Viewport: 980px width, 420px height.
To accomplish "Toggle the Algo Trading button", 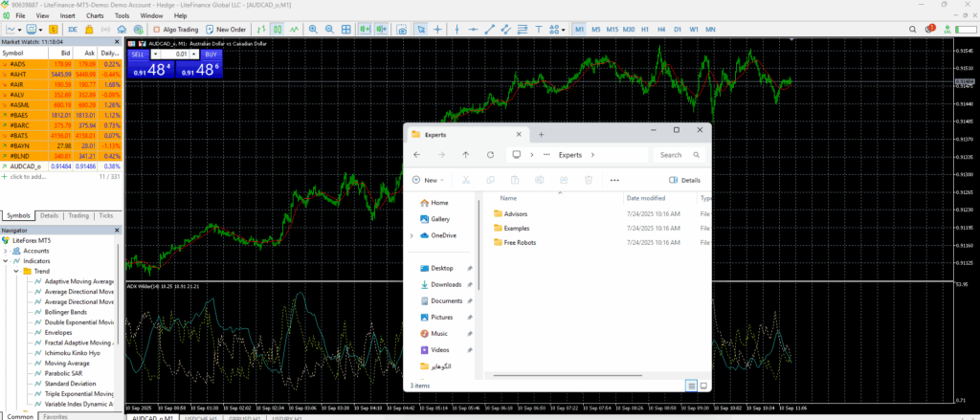I will [x=175, y=30].
